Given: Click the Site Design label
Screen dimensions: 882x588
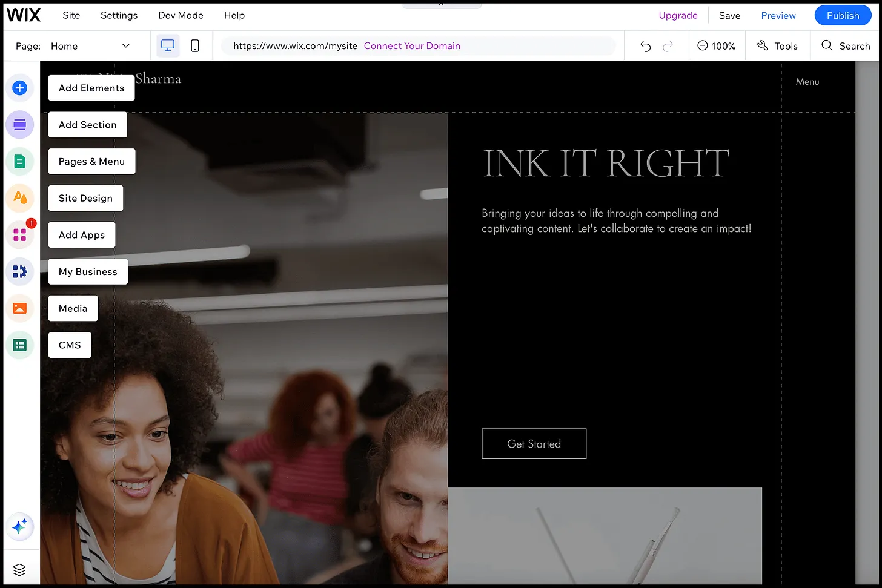Looking at the screenshot, I should tap(85, 198).
